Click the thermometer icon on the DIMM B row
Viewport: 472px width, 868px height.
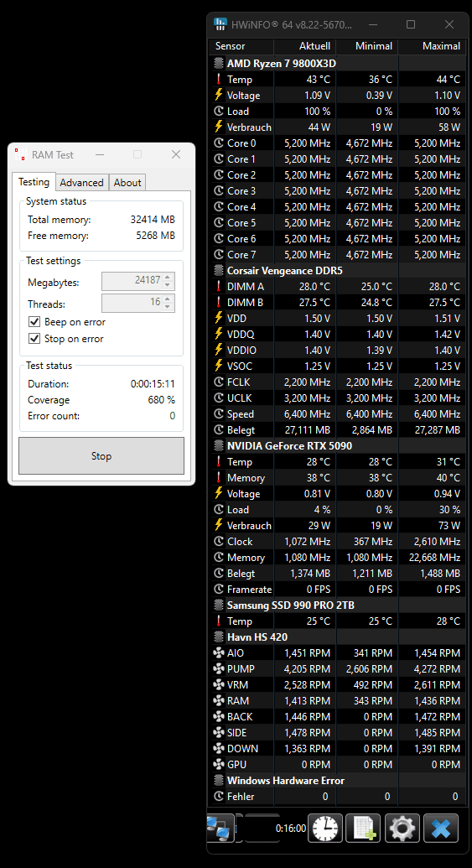pos(219,302)
